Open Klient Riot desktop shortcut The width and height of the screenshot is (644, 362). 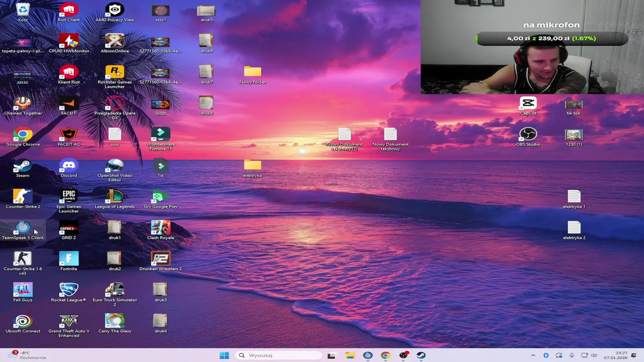point(68,75)
